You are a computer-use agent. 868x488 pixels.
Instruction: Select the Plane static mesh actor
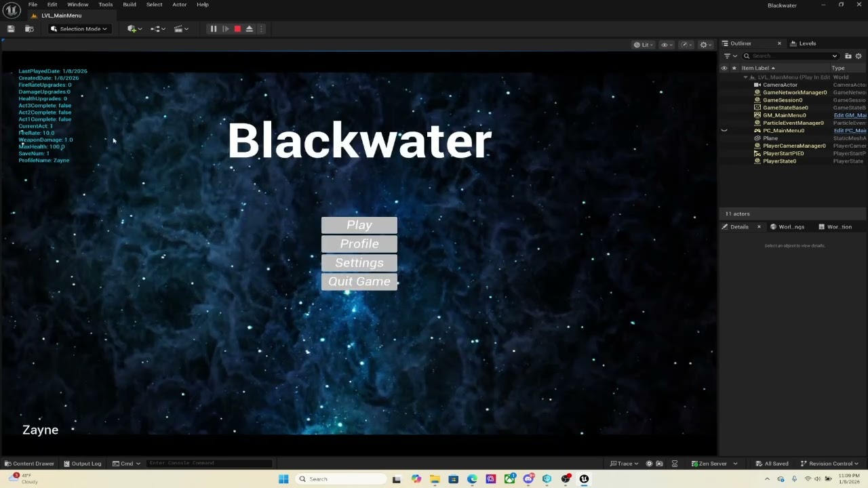click(x=770, y=138)
